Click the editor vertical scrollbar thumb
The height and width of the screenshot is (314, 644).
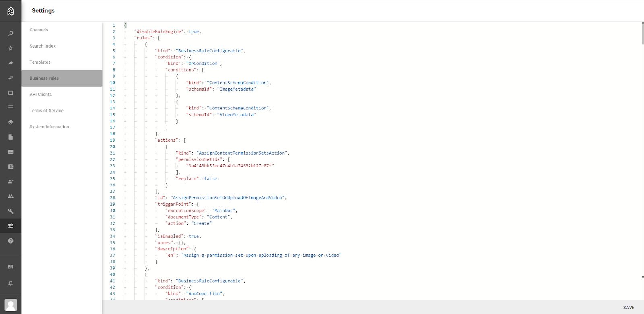pos(642,33)
